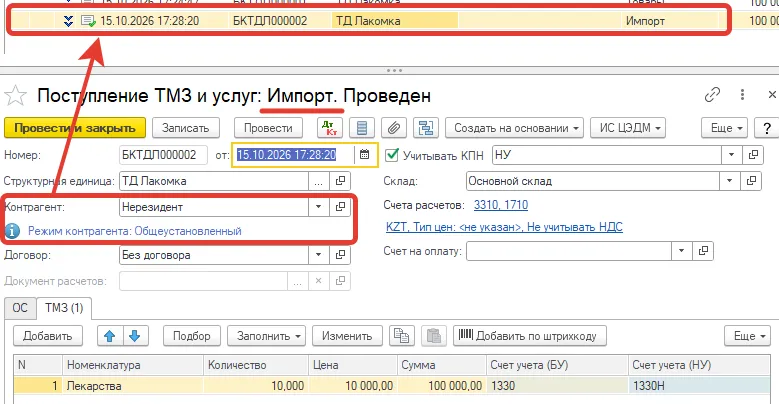Toggle Учитывать КПН checkbox

pos(392,155)
